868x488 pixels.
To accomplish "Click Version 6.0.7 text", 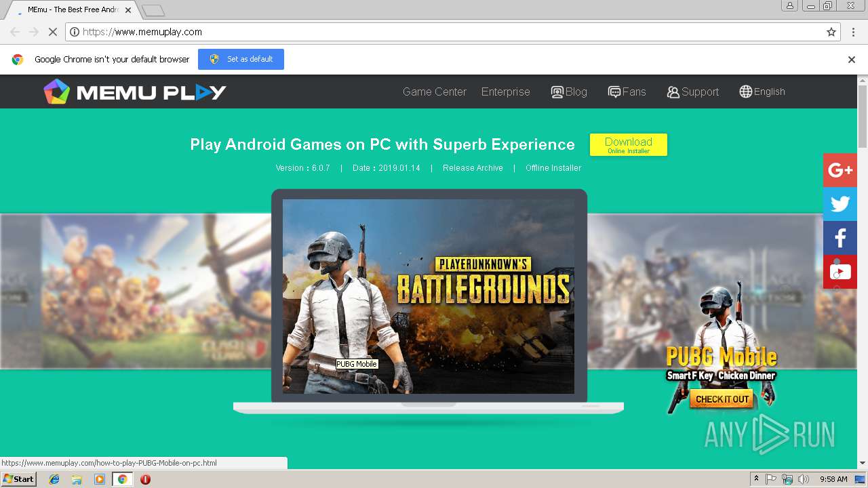I will point(302,168).
